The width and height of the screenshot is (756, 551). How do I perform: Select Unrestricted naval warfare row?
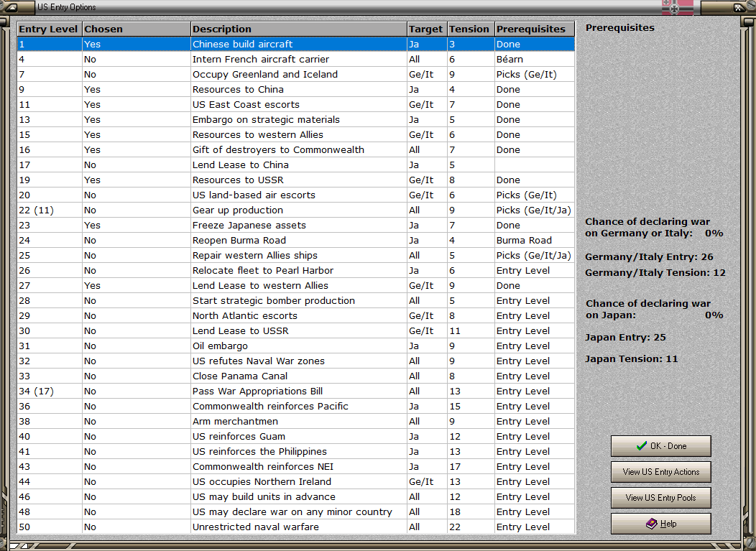click(x=296, y=527)
